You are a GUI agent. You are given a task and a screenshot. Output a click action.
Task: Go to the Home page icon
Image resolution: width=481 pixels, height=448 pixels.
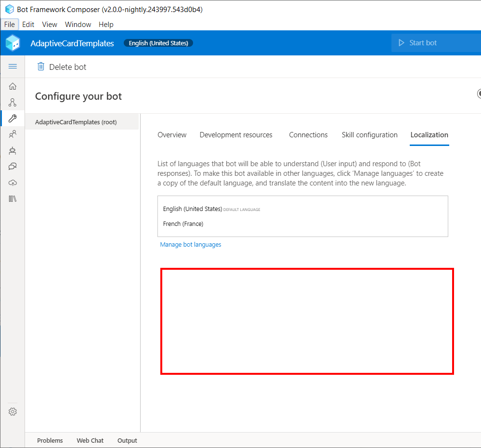pos(13,86)
